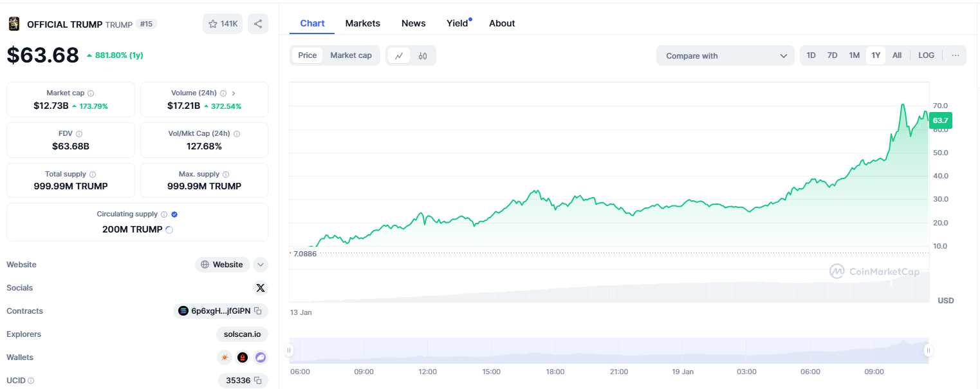The image size is (980, 389).
Task: Click the 7.0886 baseline price label
Action: pyautogui.click(x=305, y=254)
